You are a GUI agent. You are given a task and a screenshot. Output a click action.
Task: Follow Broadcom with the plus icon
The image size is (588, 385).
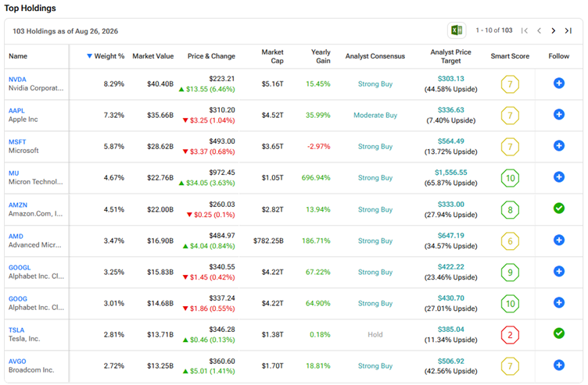coord(559,365)
